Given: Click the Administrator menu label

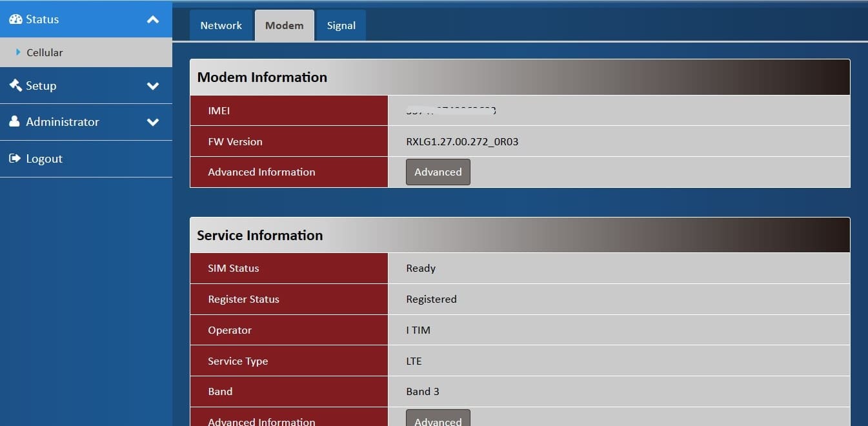Looking at the screenshot, I should point(63,122).
